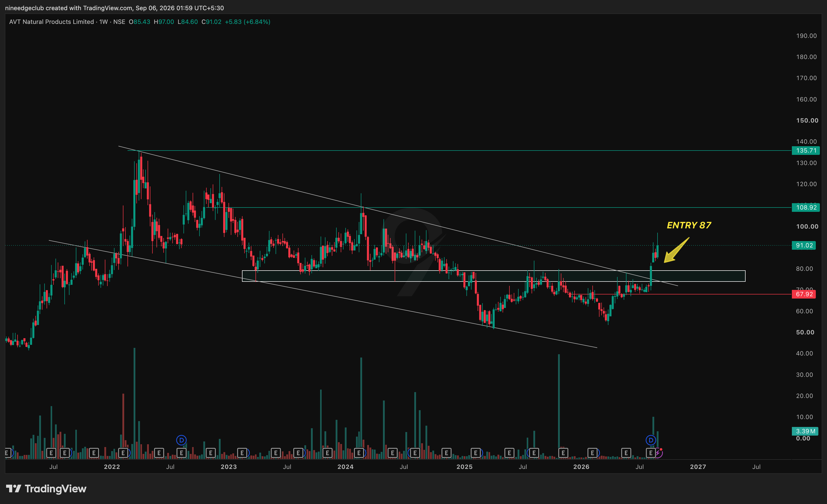Click the green 108.92 price label
This screenshot has height=504, width=827.
pos(806,207)
